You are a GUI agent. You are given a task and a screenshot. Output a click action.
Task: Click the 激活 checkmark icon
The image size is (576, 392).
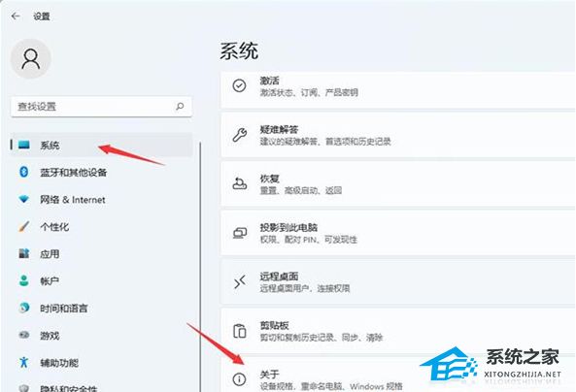click(x=239, y=86)
